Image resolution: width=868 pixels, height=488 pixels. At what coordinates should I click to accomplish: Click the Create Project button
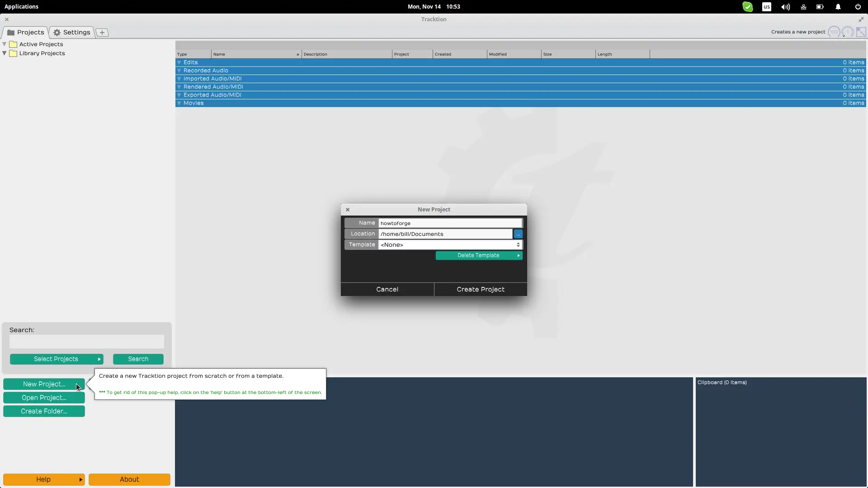pyautogui.click(x=481, y=290)
